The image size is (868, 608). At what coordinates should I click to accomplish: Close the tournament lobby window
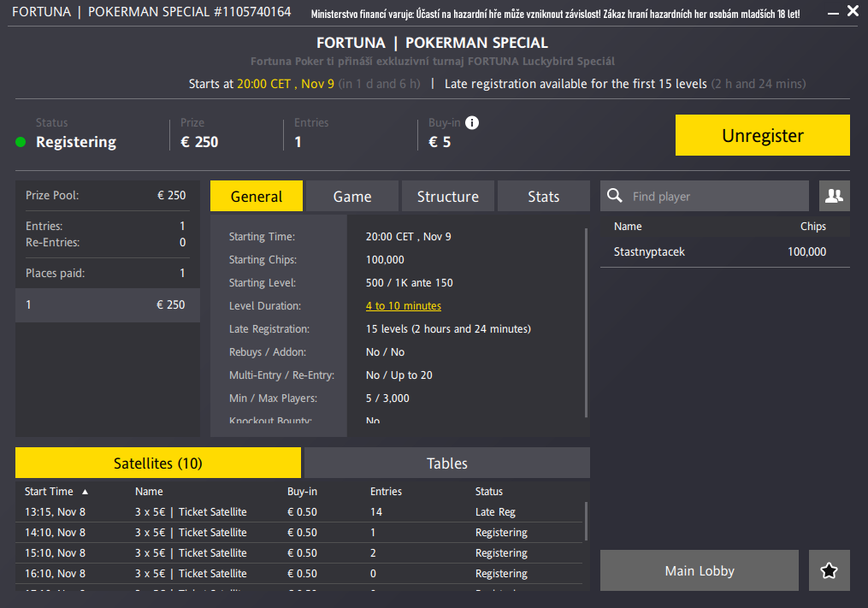[853, 11]
